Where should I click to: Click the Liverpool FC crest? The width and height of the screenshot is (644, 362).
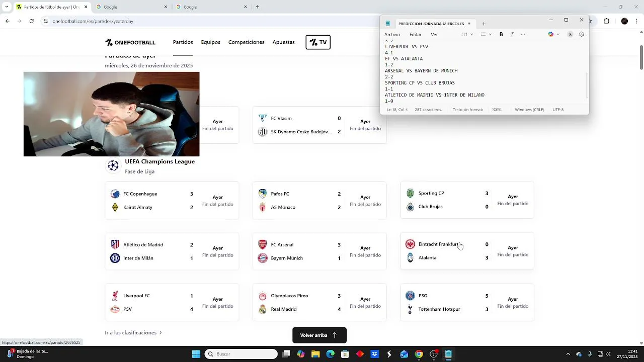tap(115, 296)
